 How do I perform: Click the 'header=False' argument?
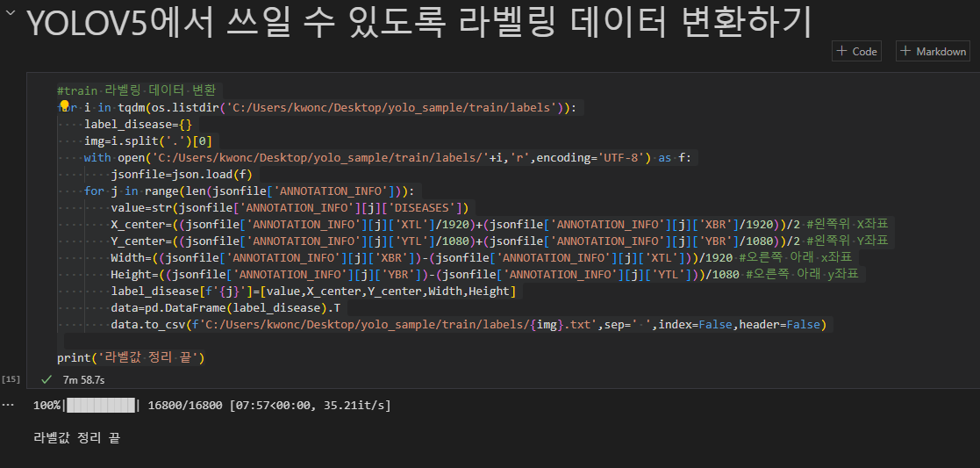[x=780, y=325]
